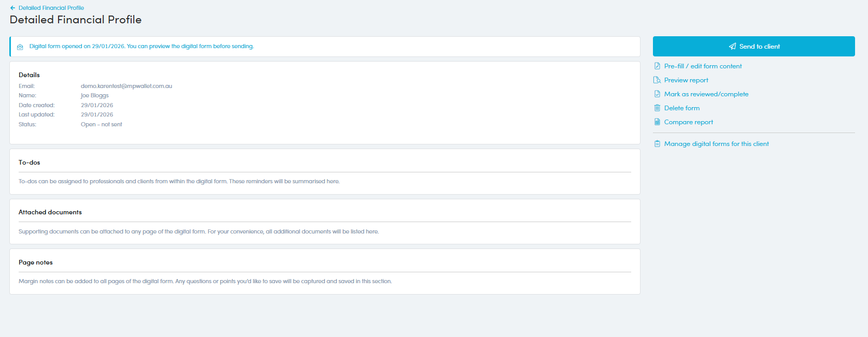Click the email address demo.karentest@mpwallet.com.au
Screen dimensions: 868x337
126,86
